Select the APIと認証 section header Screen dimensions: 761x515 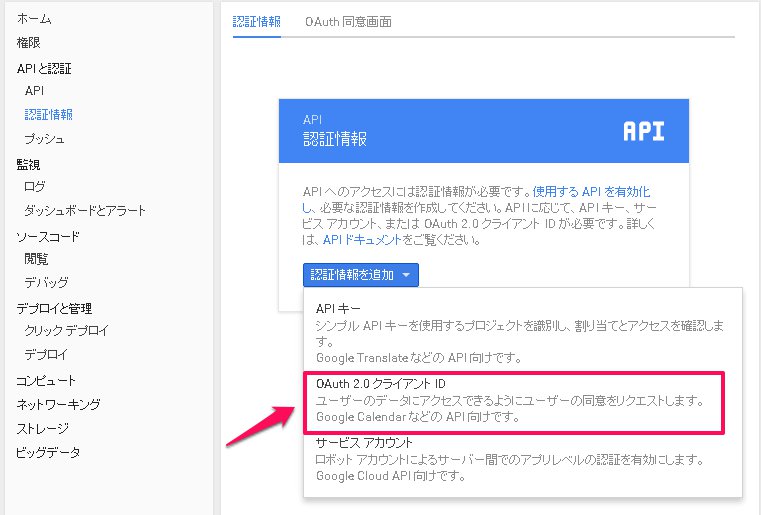[x=44, y=68]
